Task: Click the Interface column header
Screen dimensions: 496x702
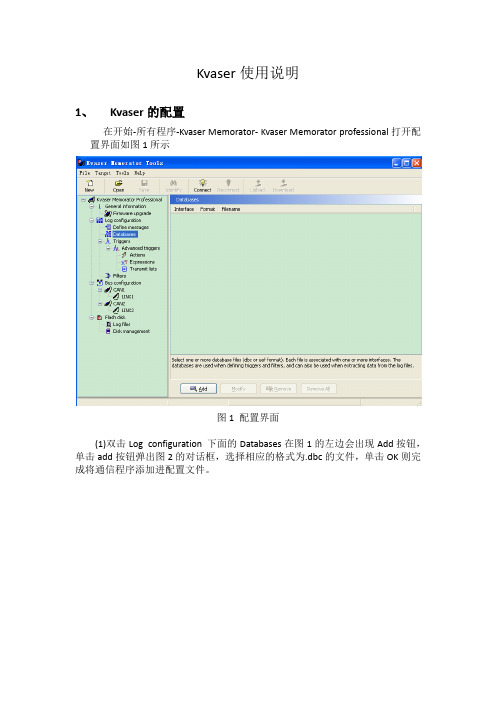Action: [x=184, y=209]
